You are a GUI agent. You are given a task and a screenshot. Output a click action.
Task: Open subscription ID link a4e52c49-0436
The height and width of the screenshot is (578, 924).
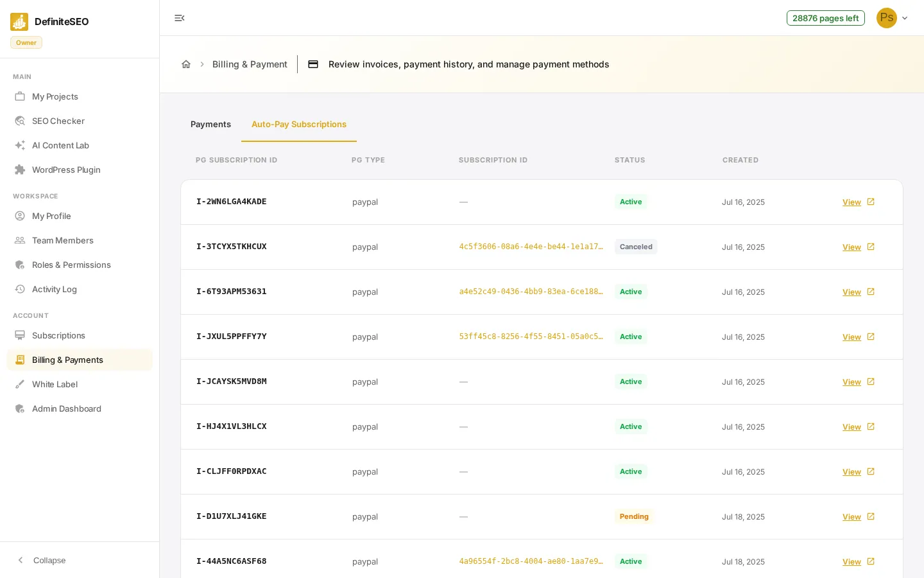531,292
